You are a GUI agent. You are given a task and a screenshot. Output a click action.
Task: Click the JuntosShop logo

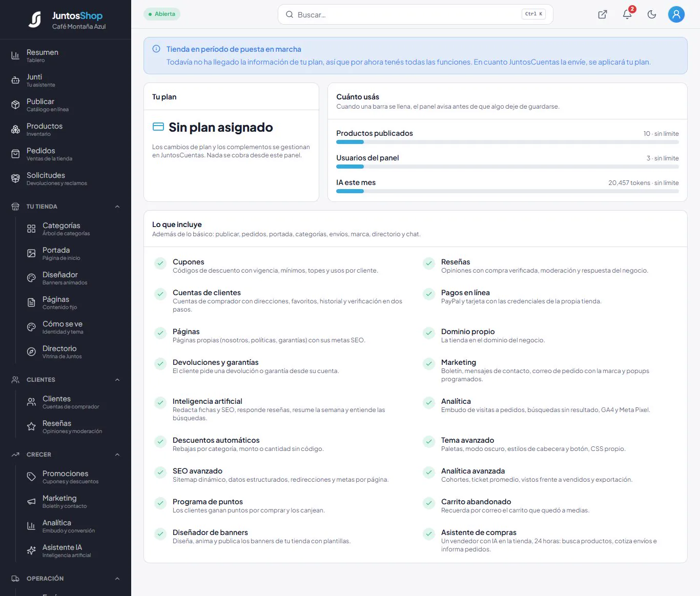tap(35, 19)
